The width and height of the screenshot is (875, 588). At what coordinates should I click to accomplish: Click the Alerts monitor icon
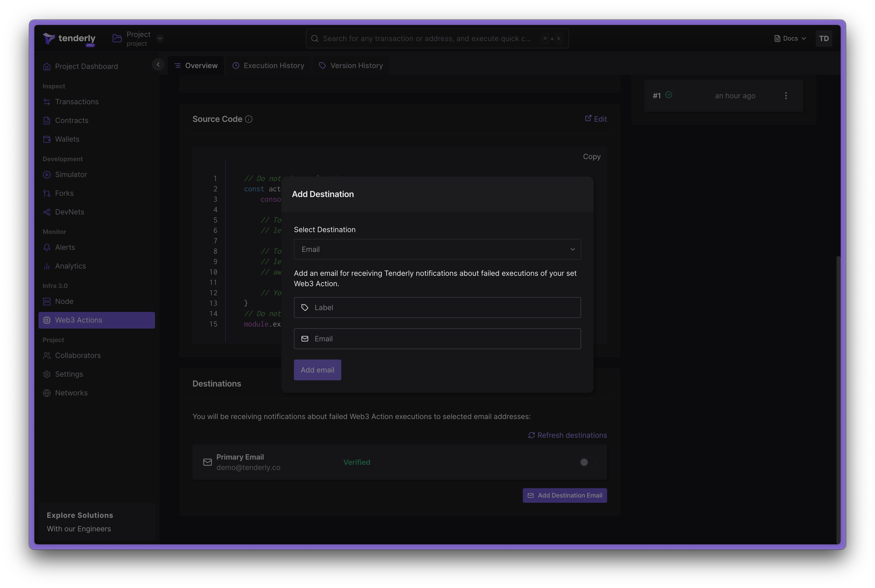click(x=47, y=247)
